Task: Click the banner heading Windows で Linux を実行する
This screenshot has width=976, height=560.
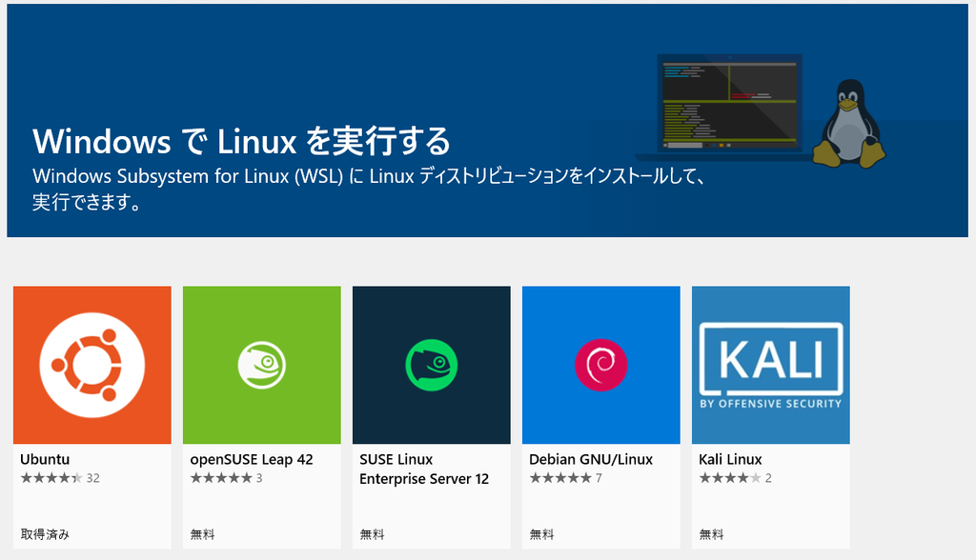Action: pos(241,141)
